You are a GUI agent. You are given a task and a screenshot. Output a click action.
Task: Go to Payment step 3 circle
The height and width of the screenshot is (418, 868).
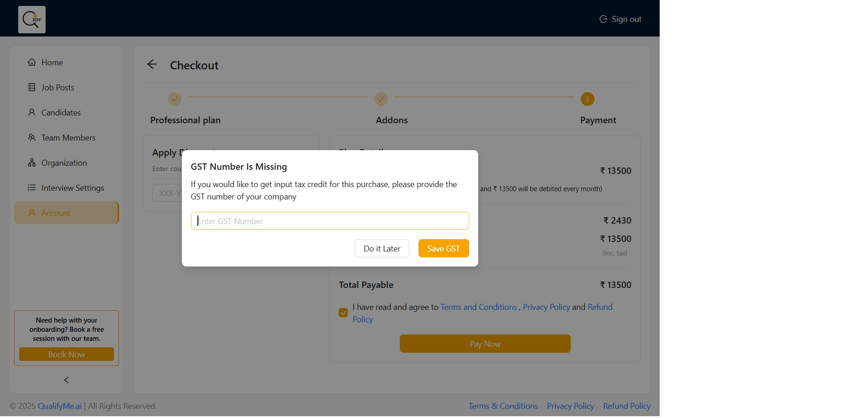[x=587, y=99]
